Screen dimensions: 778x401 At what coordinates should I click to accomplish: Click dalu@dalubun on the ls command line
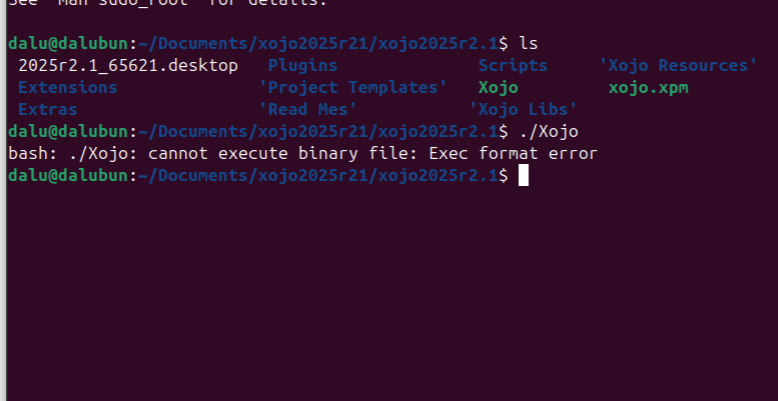click(67, 44)
